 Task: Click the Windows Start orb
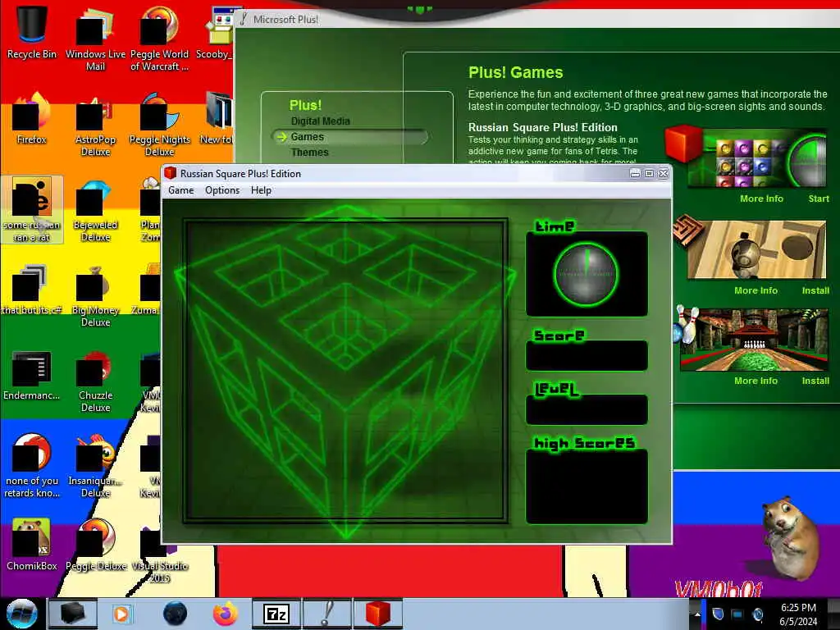pos(21,614)
